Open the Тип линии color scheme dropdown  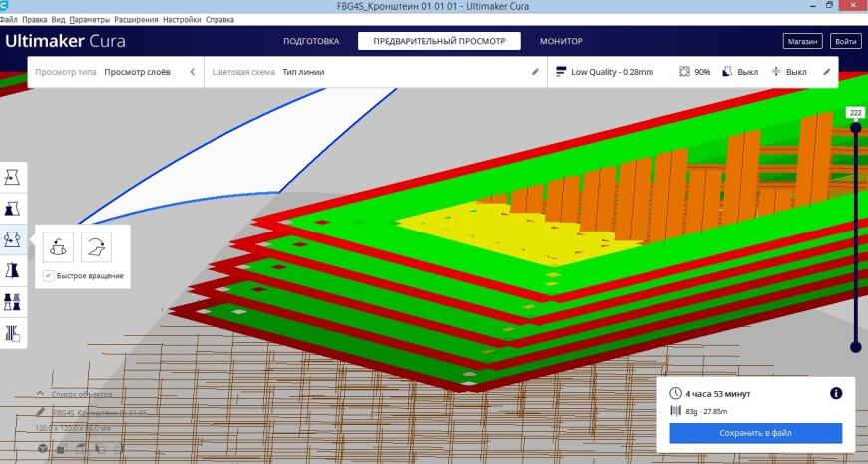[375, 72]
